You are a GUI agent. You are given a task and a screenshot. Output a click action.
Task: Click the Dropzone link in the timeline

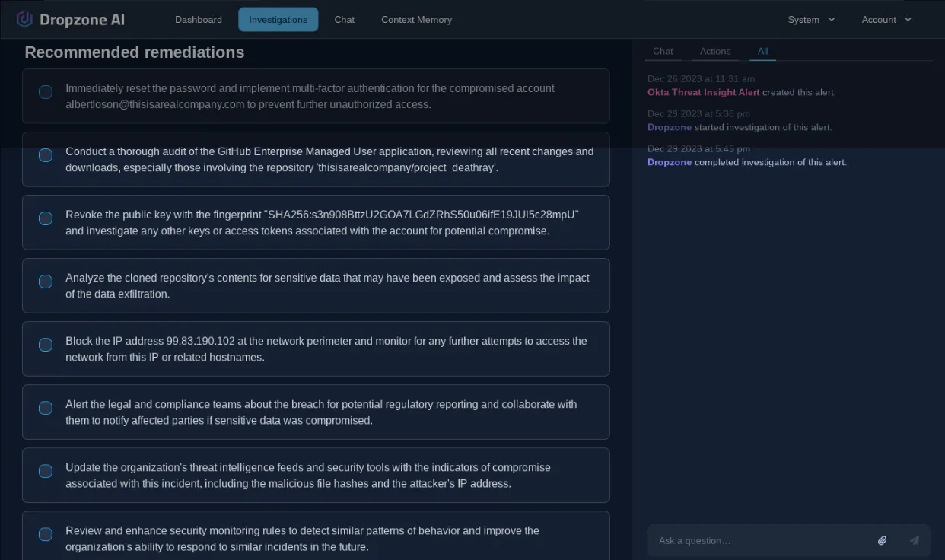670,127
